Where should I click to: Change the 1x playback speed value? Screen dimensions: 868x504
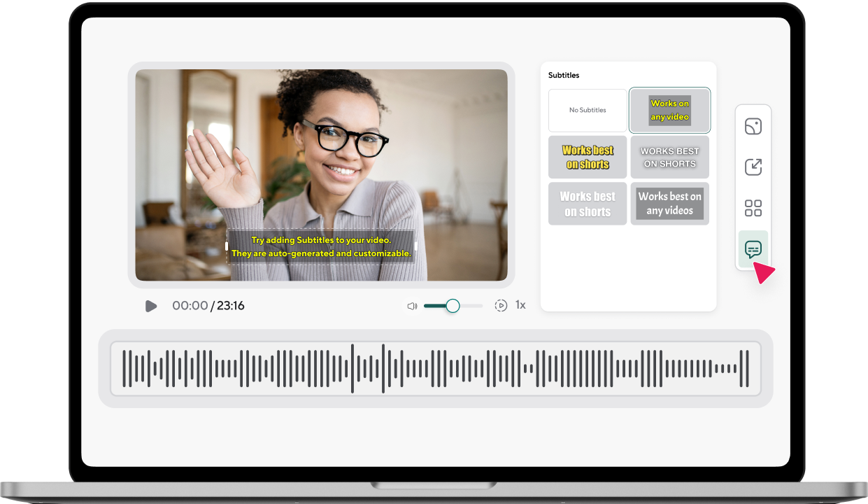point(520,305)
